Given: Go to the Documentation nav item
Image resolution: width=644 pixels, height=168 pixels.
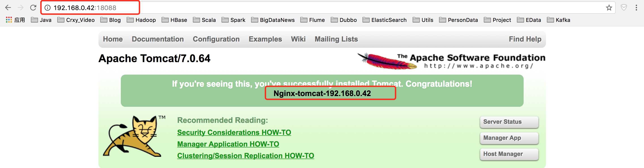Looking at the screenshot, I should tap(158, 39).
